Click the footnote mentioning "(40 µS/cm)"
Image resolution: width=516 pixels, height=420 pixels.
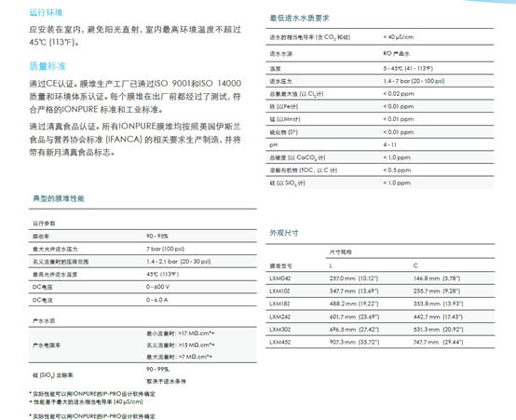pos(87,402)
